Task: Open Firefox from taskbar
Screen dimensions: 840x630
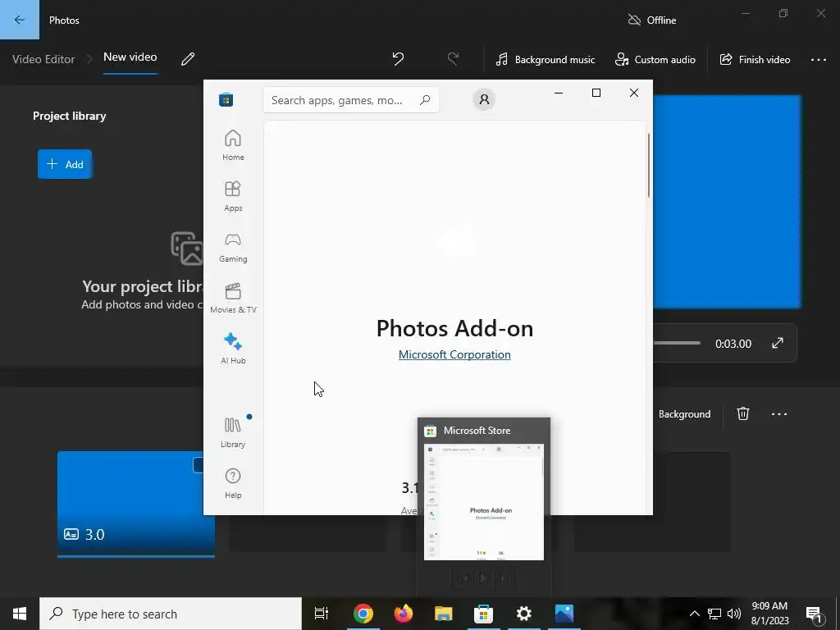Action: point(404,614)
